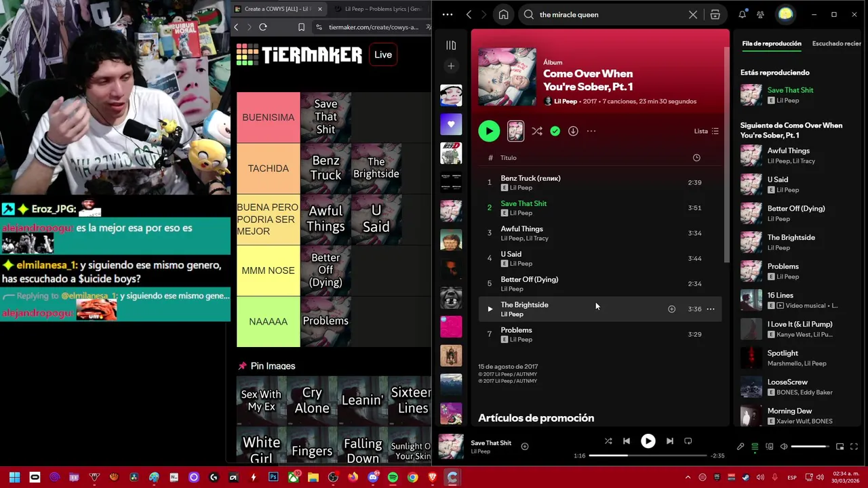Open Spotify from Windows taskbar

point(393,477)
